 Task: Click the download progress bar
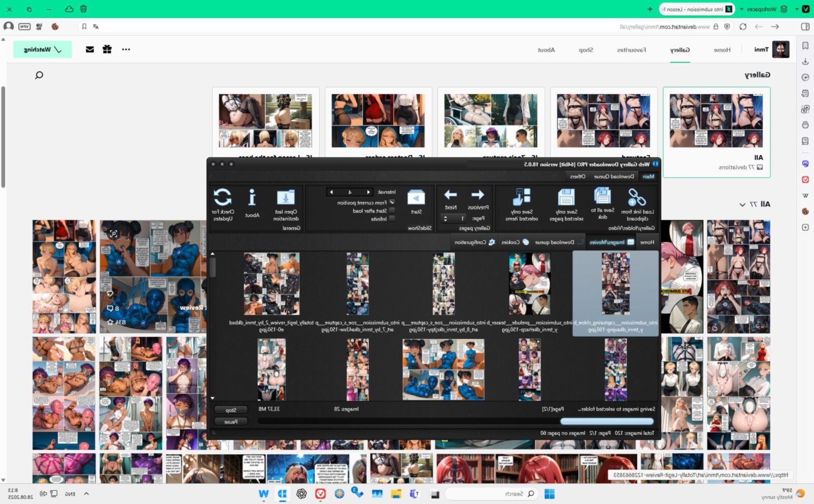coord(455,421)
